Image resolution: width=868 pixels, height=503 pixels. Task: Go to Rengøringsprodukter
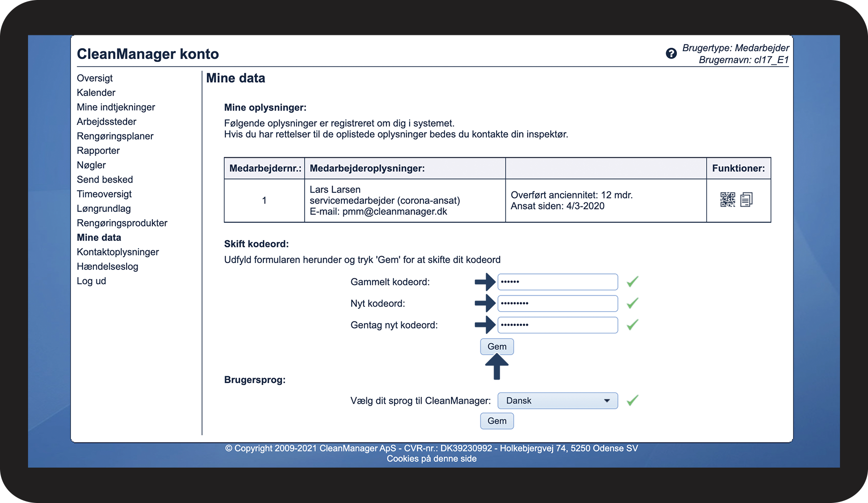[x=122, y=223]
